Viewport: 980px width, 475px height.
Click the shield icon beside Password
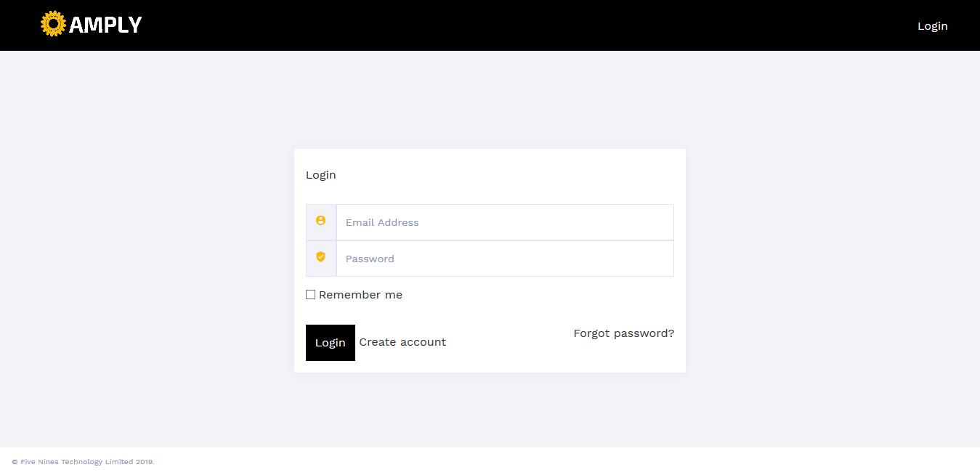(320, 257)
